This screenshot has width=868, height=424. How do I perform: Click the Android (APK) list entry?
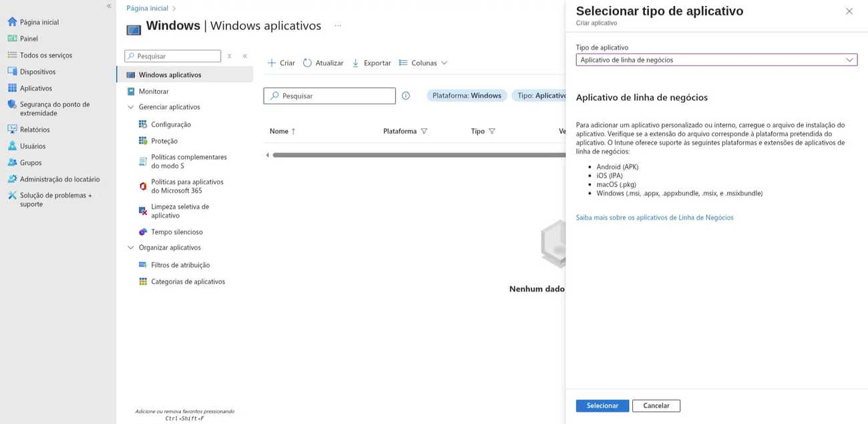click(x=618, y=167)
